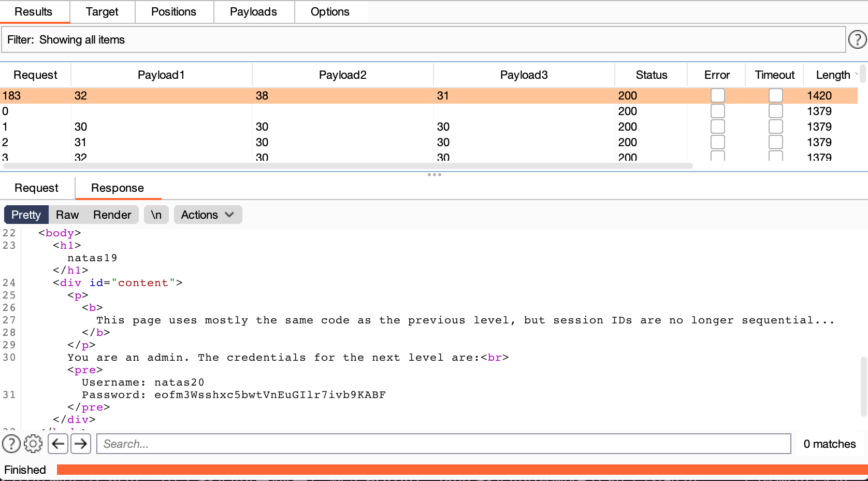Click the Length column sort arrow
The image size is (868, 481).
pos(856,75)
